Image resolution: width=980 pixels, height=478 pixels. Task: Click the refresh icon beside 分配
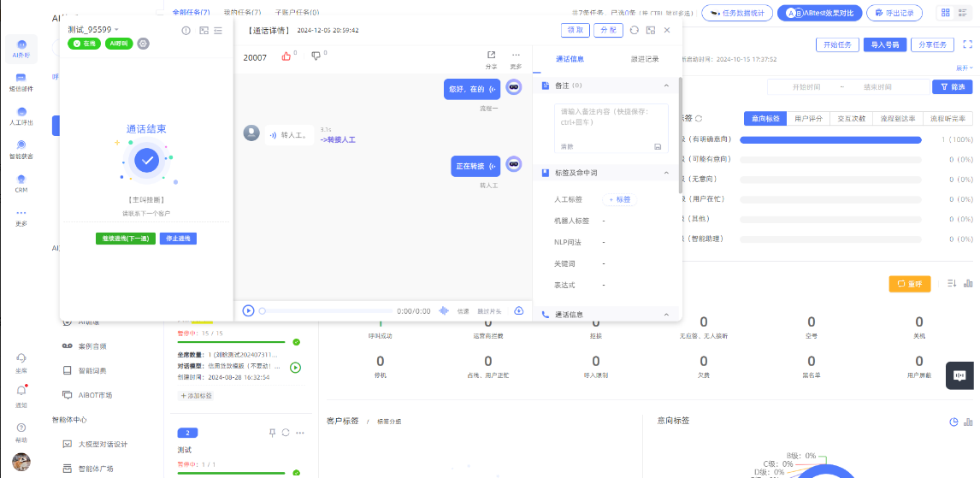(x=634, y=30)
